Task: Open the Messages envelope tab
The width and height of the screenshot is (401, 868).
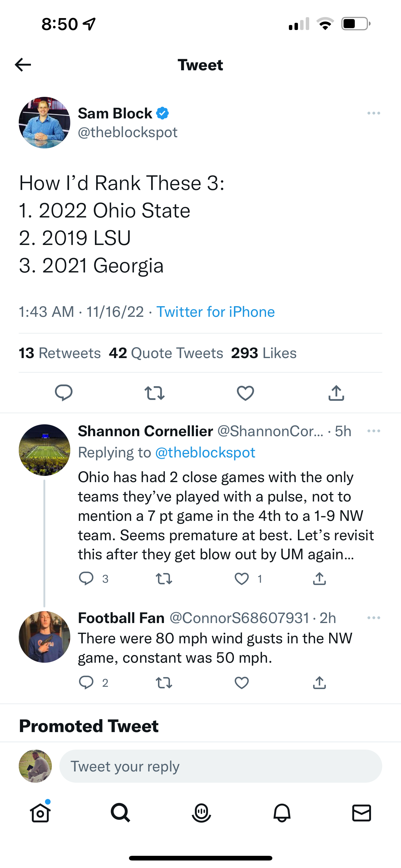Action: (x=362, y=813)
